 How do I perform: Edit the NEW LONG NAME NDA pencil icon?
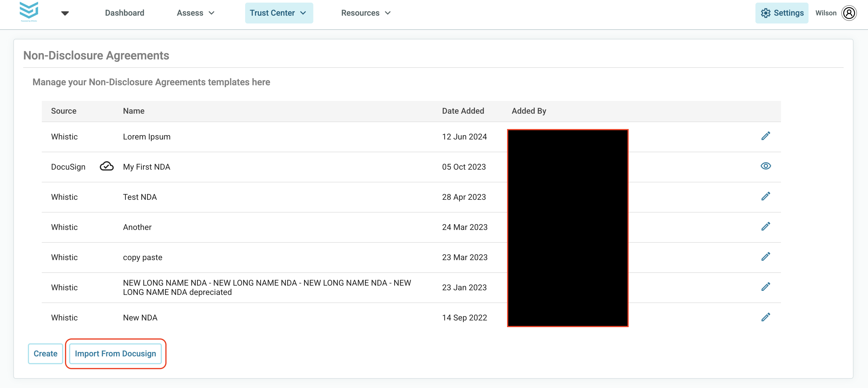point(766,287)
